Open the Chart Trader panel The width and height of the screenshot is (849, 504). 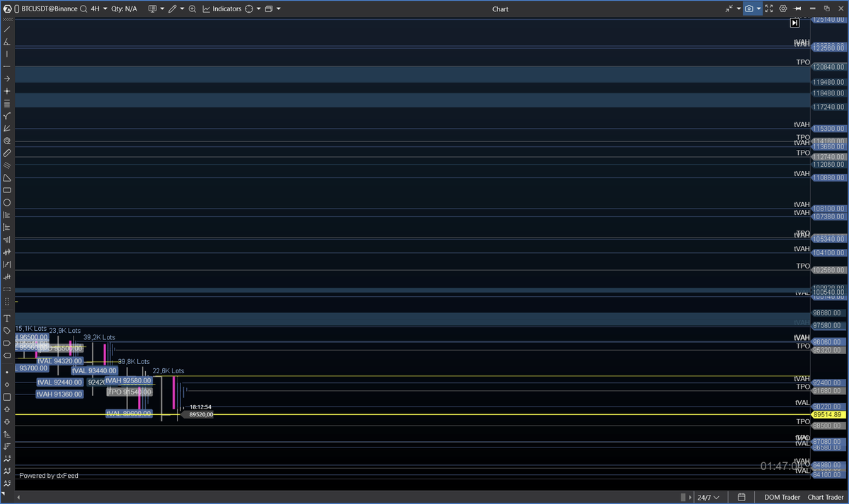(x=826, y=497)
